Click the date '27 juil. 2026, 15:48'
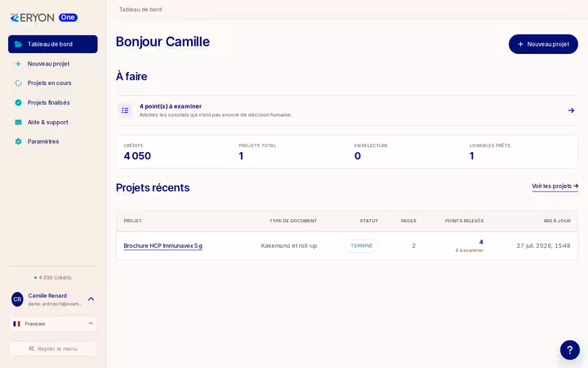The height and width of the screenshot is (368, 588). (x=543, y=245)
